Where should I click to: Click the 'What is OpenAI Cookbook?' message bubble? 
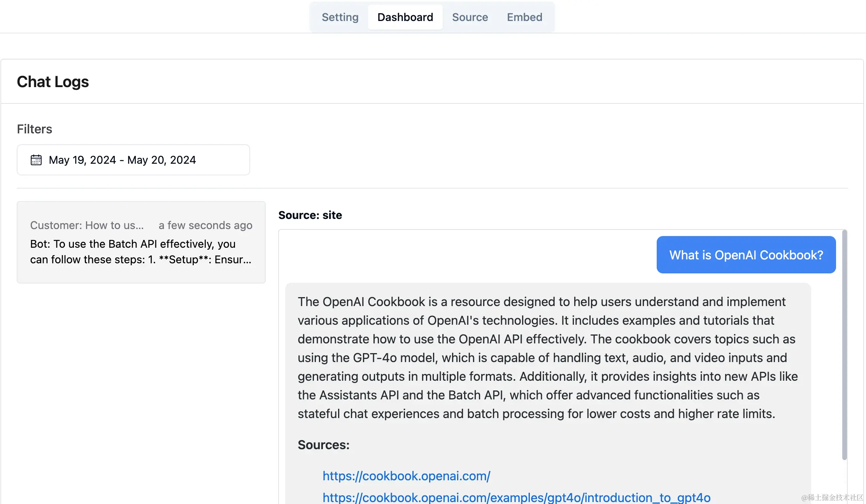click(746, 255)
